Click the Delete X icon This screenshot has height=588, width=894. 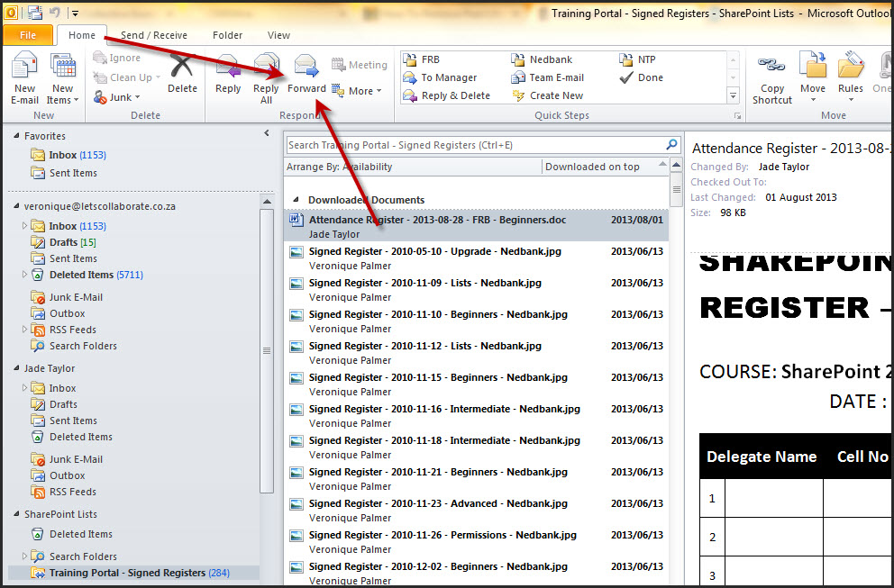[182, 68]
